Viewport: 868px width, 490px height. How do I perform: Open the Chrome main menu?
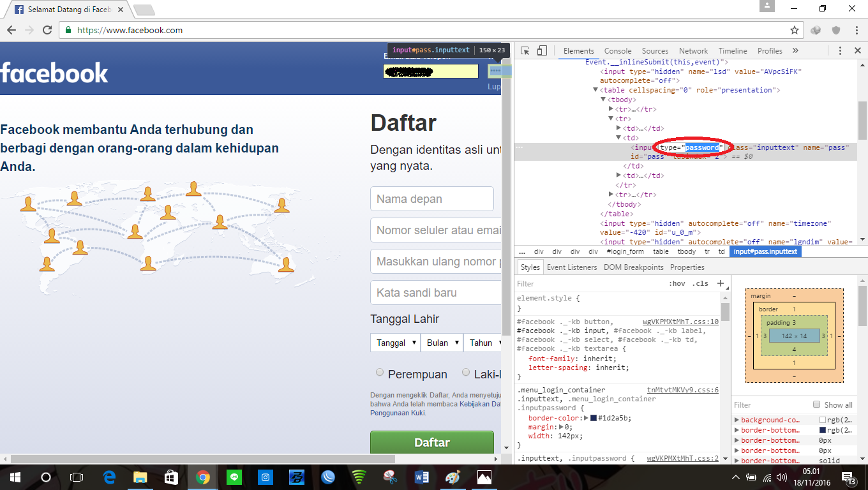(857, 30)
